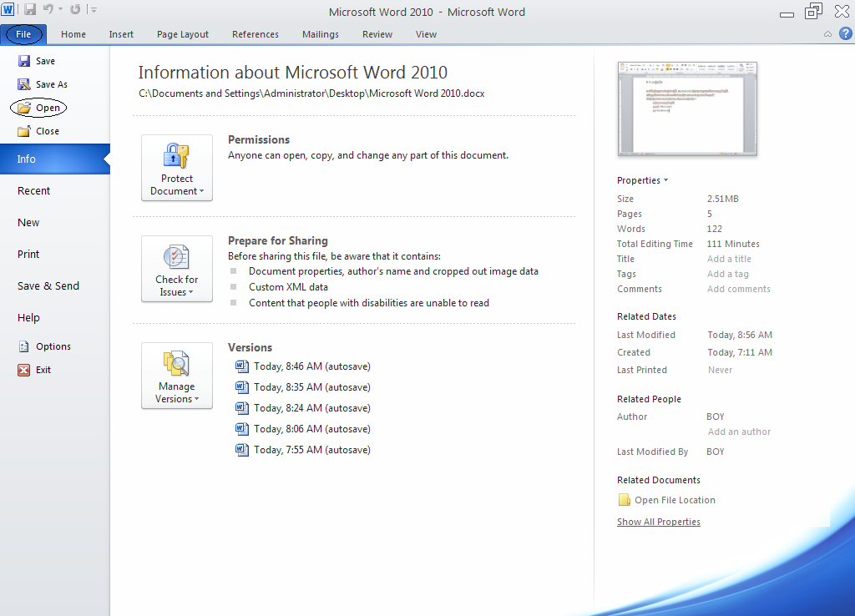The width and height of the screenshot is (855, 616).
Task: Click the 2.51MB size value
Action: click(x=723, y=199)
